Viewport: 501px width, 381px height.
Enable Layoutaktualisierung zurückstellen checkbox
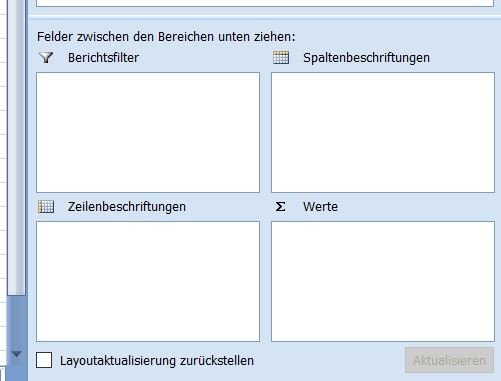click(44, 360)
